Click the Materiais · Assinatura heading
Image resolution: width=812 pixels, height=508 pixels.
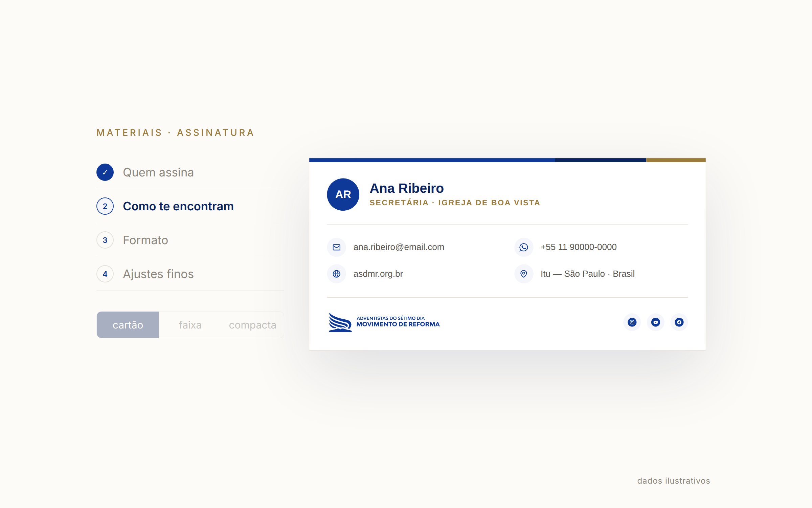click(x=175, y=132)
